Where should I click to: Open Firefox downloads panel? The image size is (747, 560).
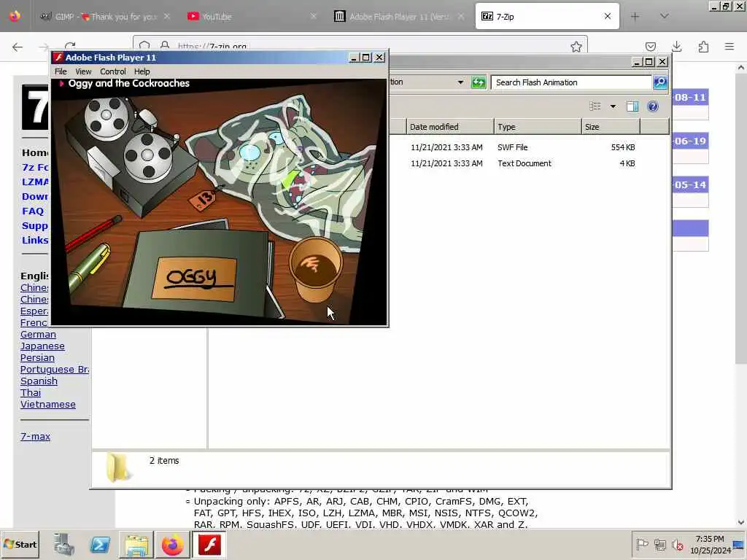point(676,47)
